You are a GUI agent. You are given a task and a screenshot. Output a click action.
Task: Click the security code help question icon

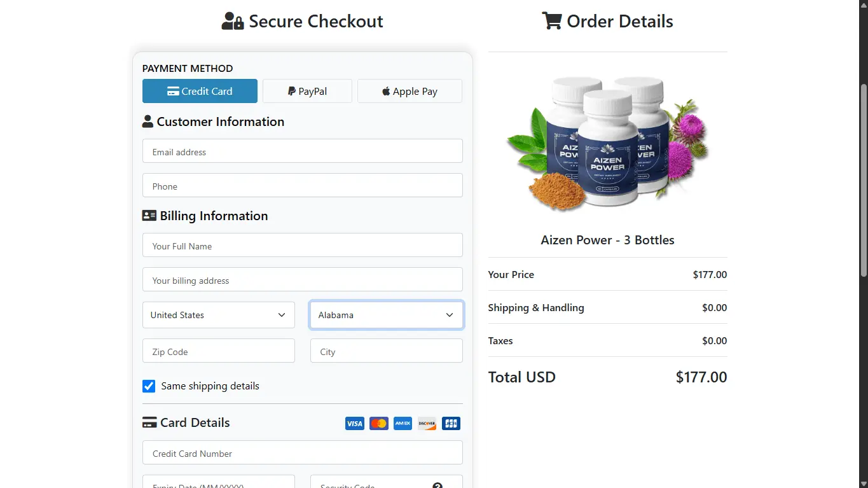437,485
